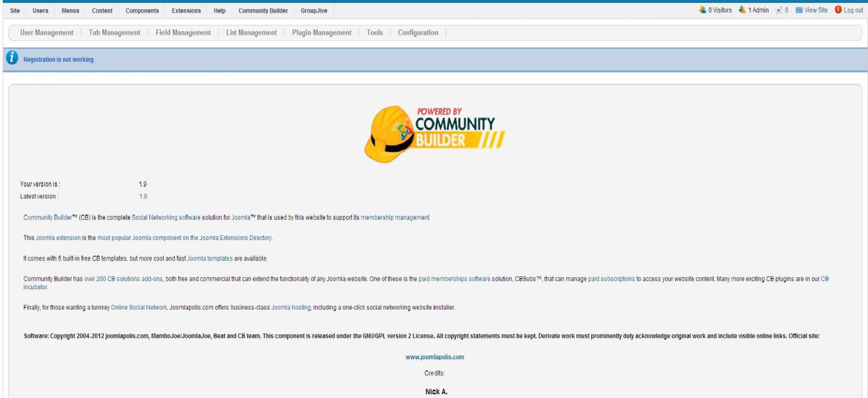The height and width of the screenshot is (398, 868).
Task: Go to Tab Management
Action: coord(115,32)
